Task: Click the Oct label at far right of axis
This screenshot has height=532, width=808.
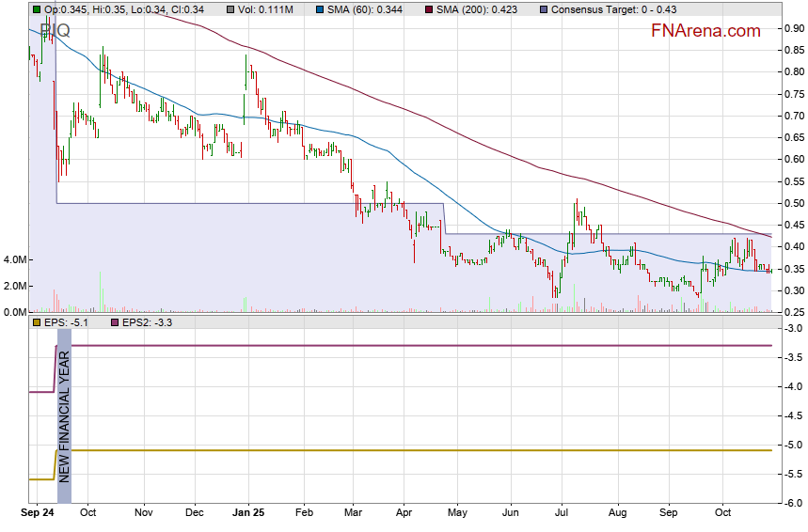Action: point(723,513)
